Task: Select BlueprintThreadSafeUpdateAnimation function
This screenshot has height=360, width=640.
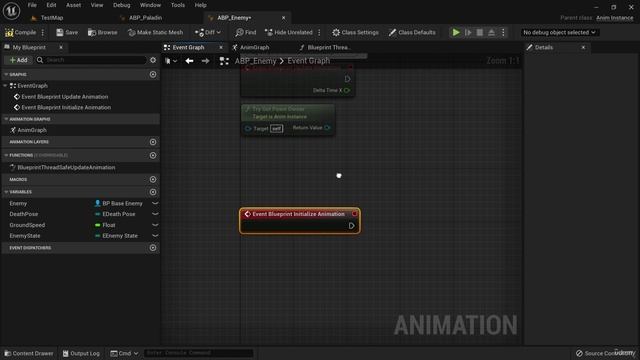Action: [66, 167]
